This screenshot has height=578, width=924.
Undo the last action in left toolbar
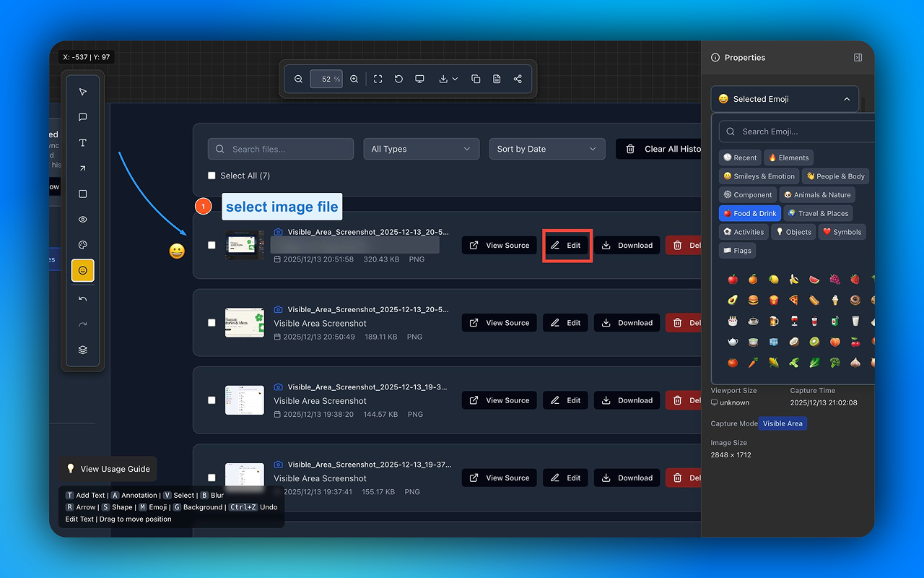pyautogui.click(x=83, y=299)
